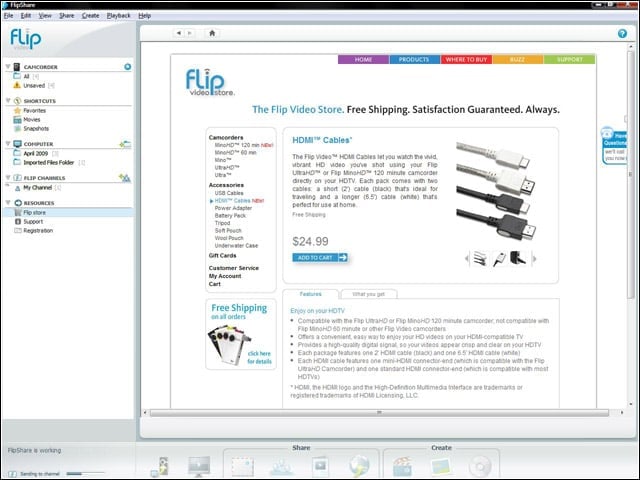Image resolution: width=640 pixels, height=480 pixels.
Task: Click the Have Questions phone callout
Action: (x=614, y=146)
